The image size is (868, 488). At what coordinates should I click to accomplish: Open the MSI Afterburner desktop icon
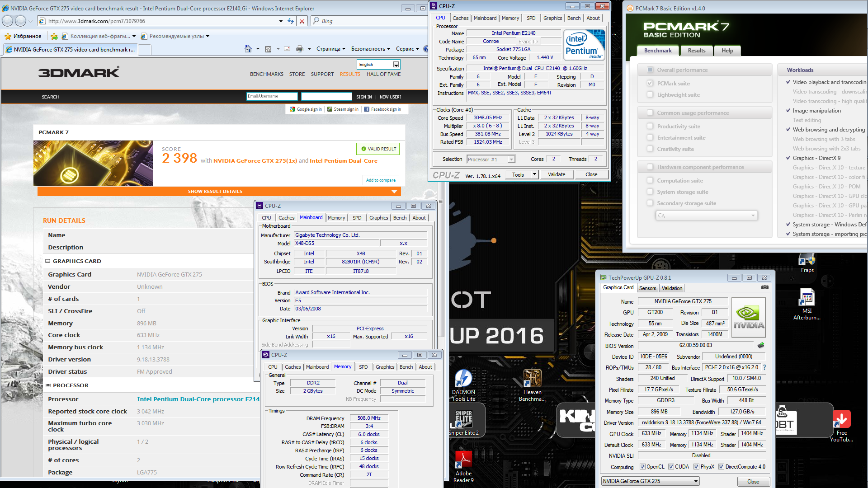click(x=807, y=305)
